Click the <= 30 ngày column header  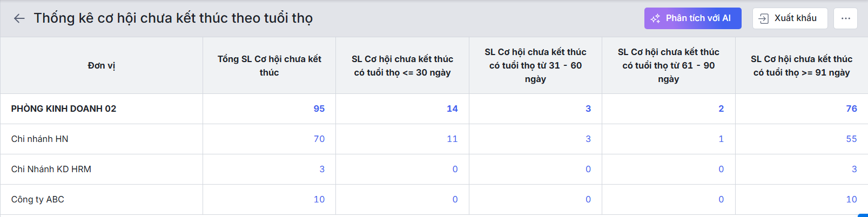(402, 66)
